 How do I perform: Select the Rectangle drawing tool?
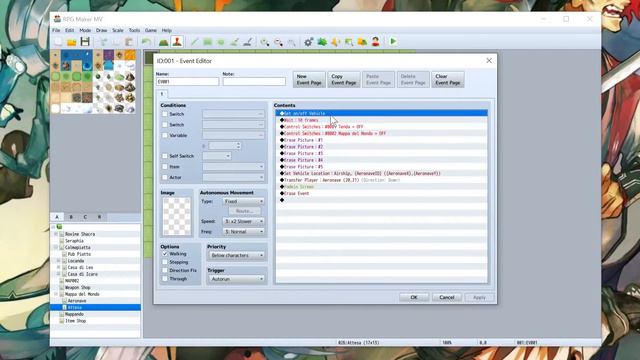click(x=208, y=42)
